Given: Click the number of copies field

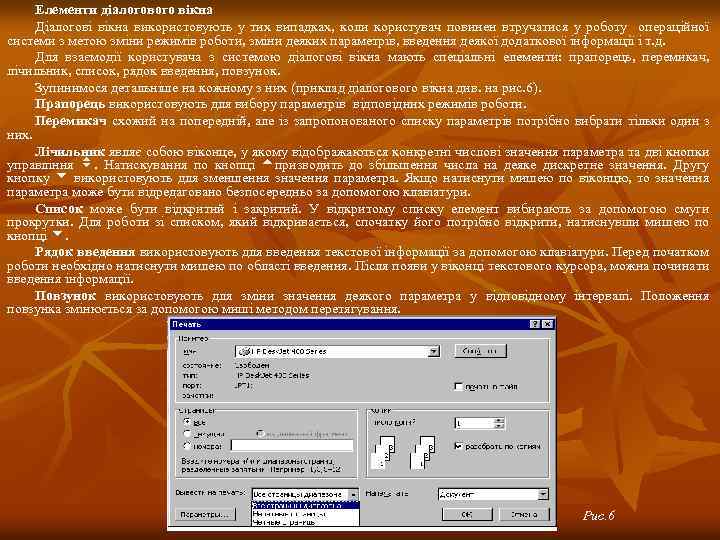Looking at the screenshot, I should click(474, 423).
